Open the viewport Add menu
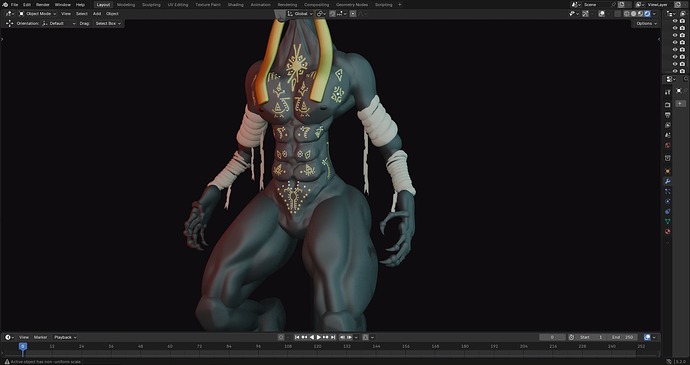This screenshot has height=365, width=690. [x=97, y=14]
